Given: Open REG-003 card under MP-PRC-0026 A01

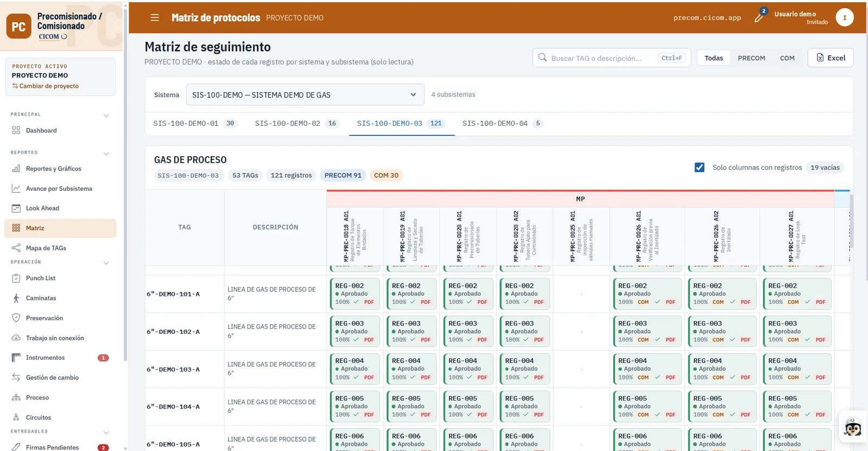Looking at the screenshot, I should [x=647, y=332].
